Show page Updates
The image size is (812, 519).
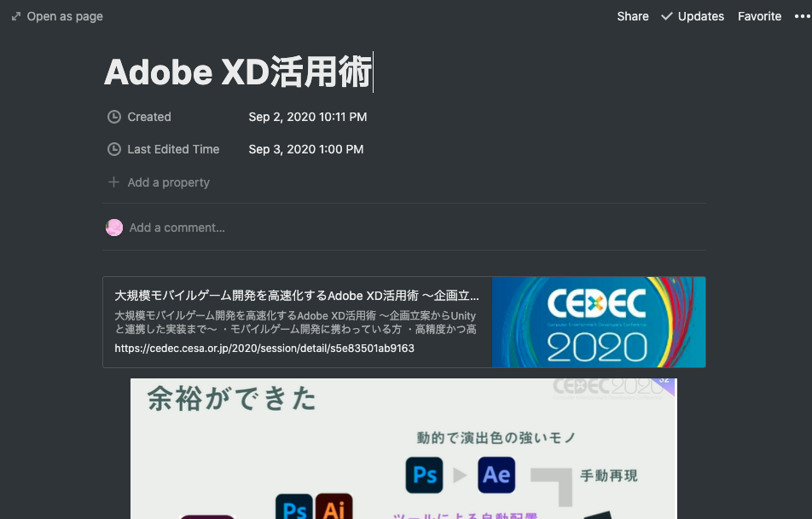click(x=693, y=16)
